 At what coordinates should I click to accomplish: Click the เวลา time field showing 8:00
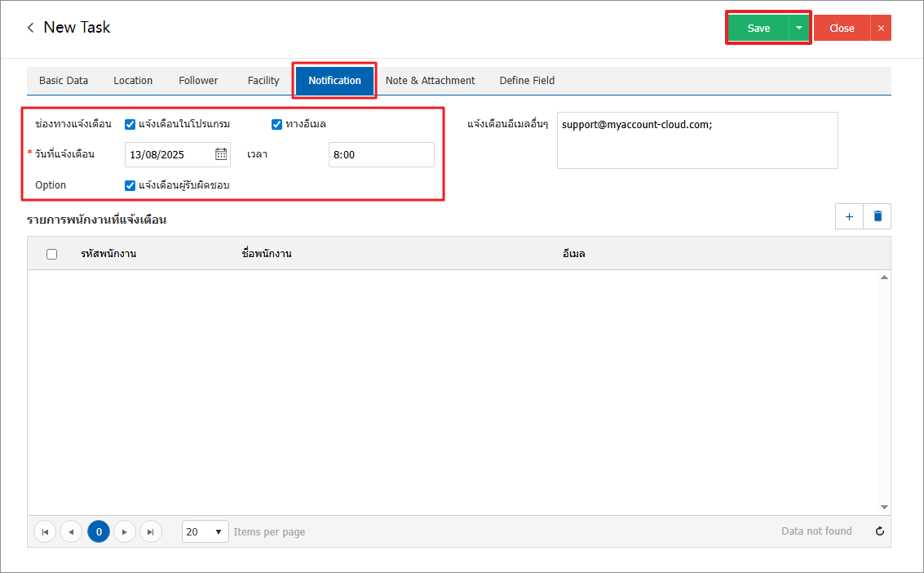(x=381, y=154)
